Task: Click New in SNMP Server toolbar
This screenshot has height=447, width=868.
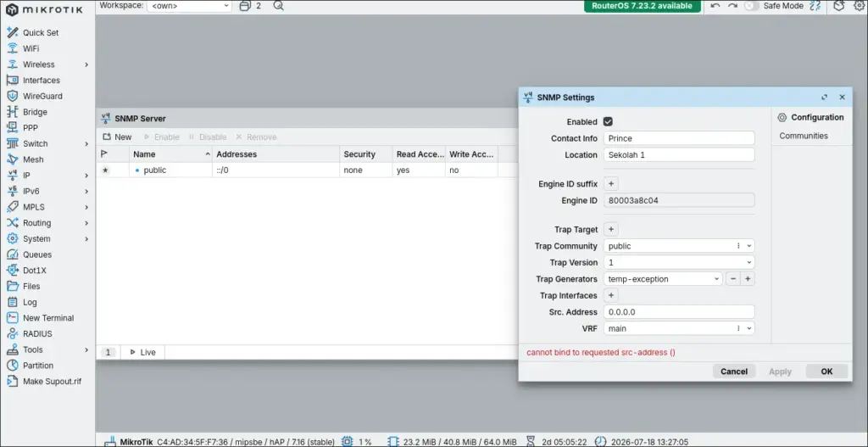Action: [x=117, y=137]
